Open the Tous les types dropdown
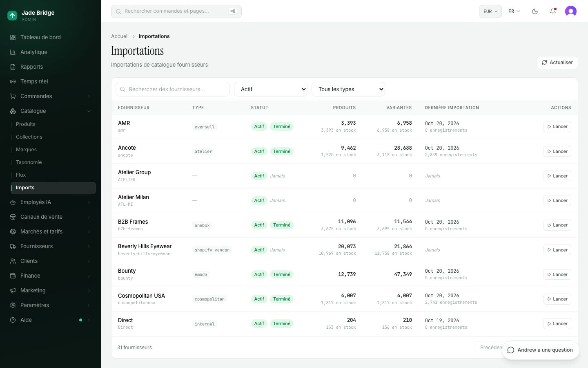Viewport: 588px width, 368px height. [348, 89]
